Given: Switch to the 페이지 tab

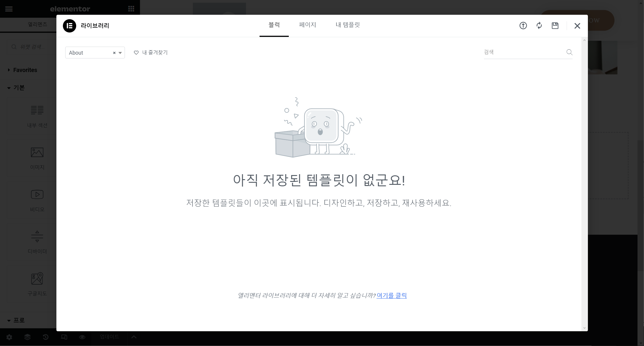Looking at the screenshot, I should [307, 25].
